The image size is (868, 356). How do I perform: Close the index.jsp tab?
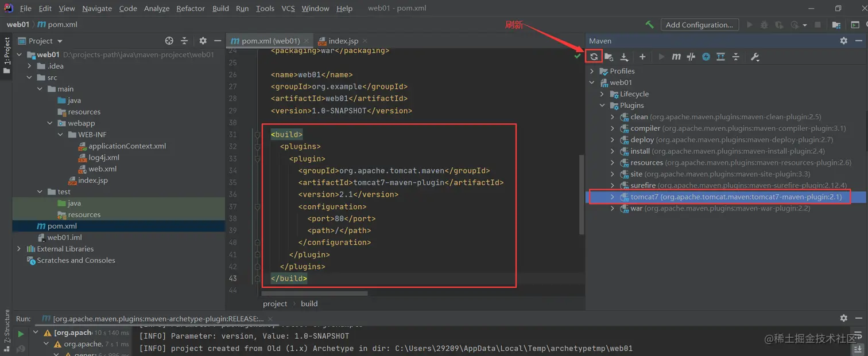coord(365,41)
